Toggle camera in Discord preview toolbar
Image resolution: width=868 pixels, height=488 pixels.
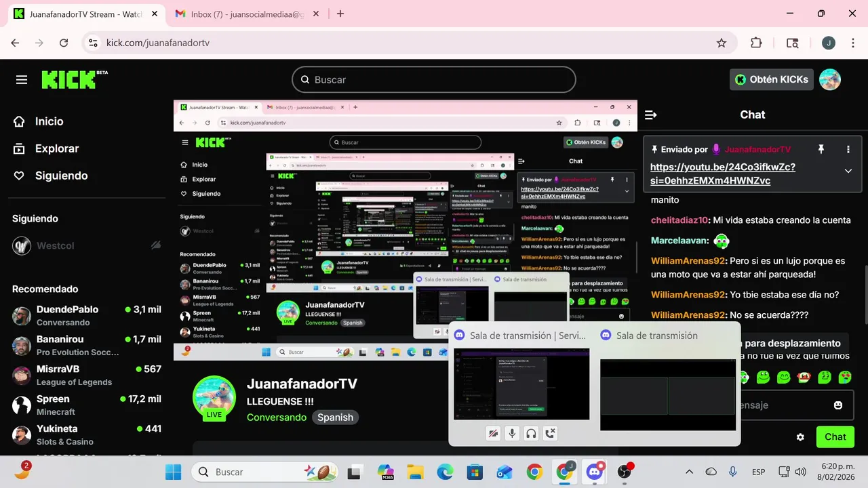(x=494, y=433)
